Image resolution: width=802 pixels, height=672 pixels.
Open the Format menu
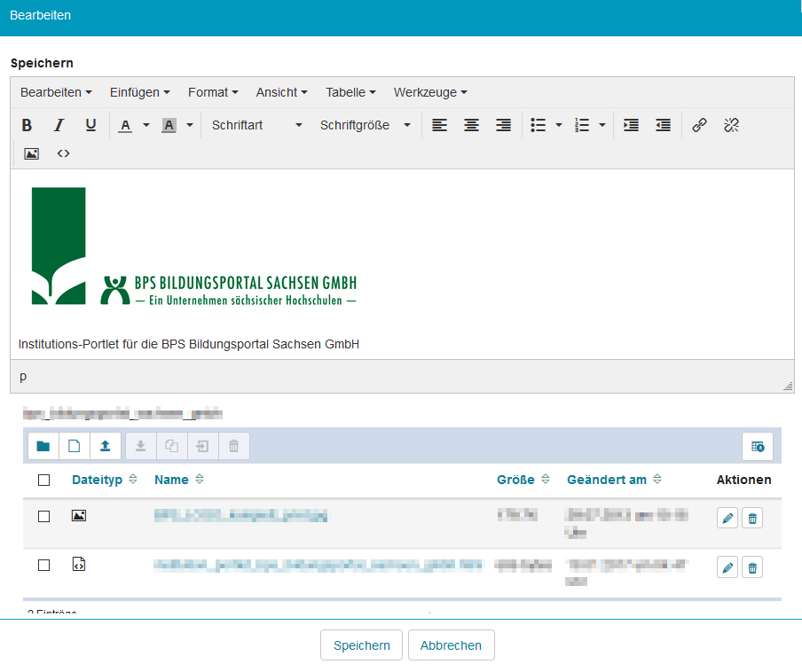tap(213, 92)
